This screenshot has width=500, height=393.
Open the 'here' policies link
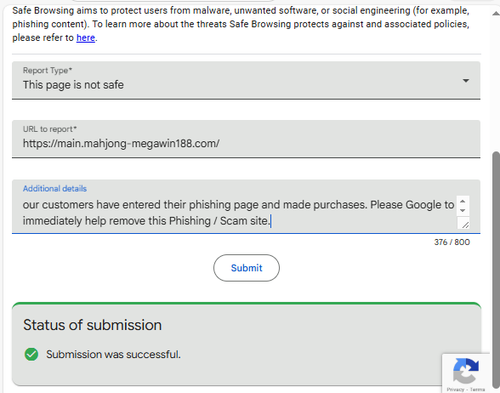point(86,38)
